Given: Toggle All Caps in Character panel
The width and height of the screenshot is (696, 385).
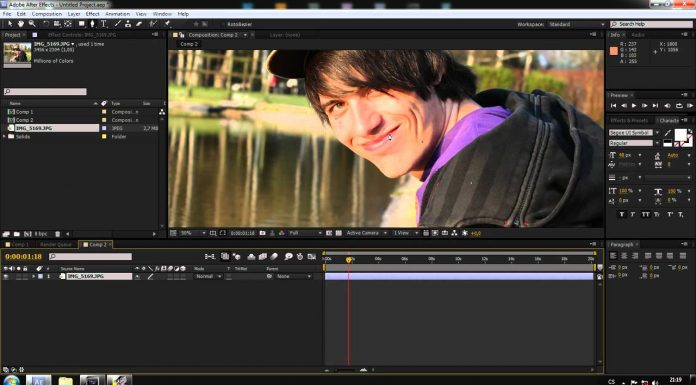Looking at the screenshot, I should [645, 214].
